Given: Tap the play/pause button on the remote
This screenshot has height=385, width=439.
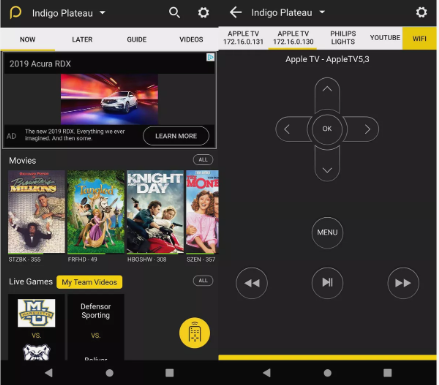Looking at the screenshot, I should (x=327, y=283).
